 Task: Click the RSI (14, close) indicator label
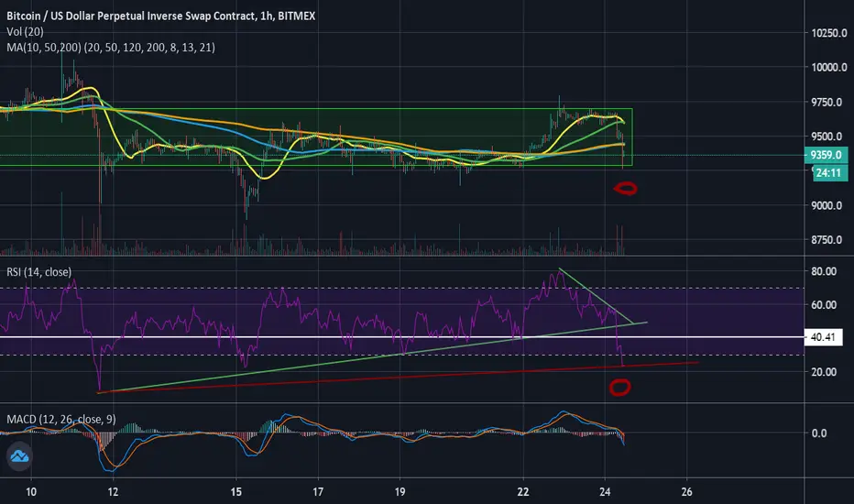point(38,272)
